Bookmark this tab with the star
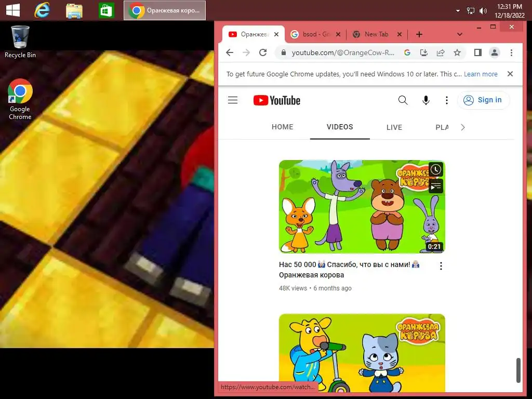 [x=457, y=52]
